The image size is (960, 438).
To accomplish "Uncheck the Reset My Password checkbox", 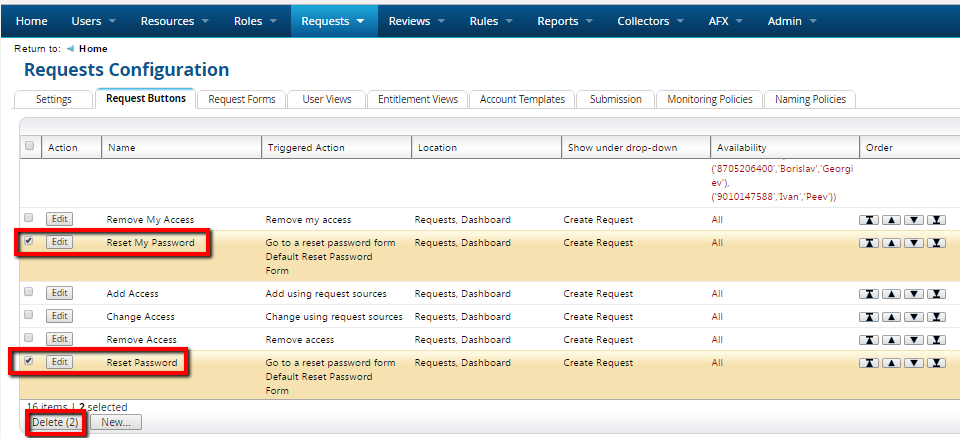I will point(28,241).
